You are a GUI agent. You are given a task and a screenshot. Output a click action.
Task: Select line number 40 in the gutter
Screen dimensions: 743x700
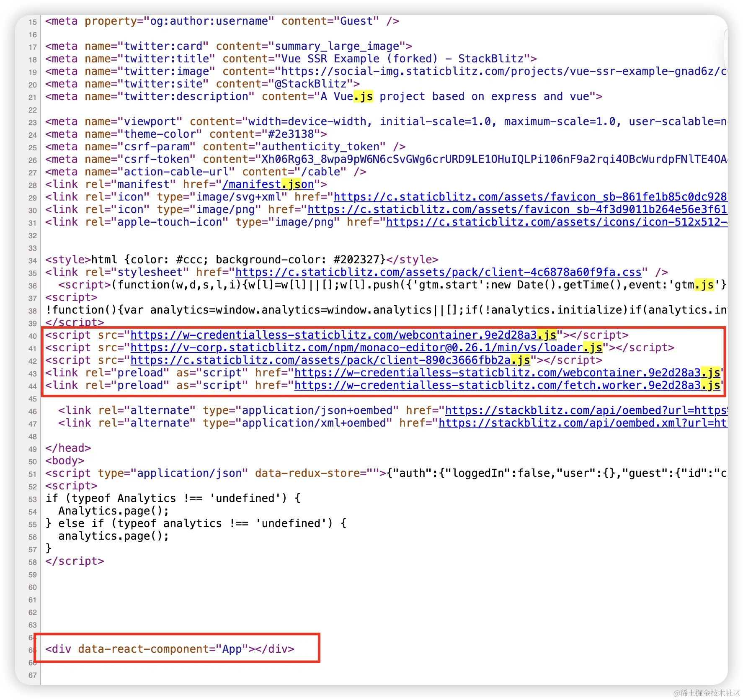click(32, 336)
